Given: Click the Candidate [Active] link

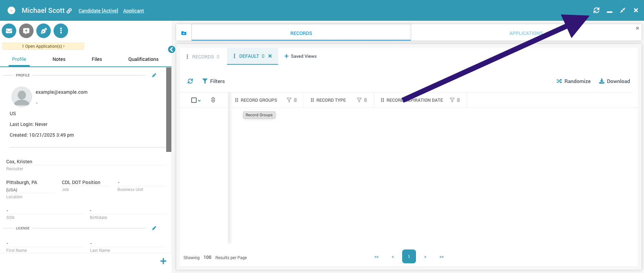Looking at the screenshot, I should coord(98,11).
